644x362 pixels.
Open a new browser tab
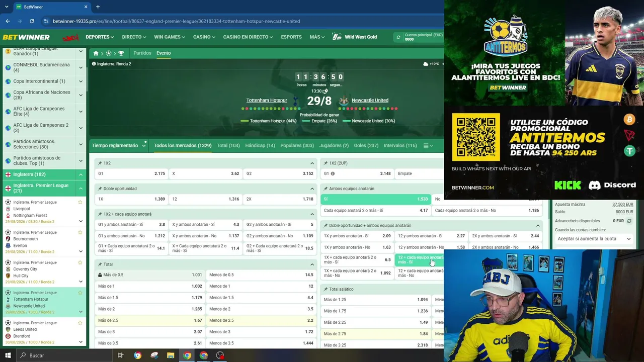tap(98, 7)
